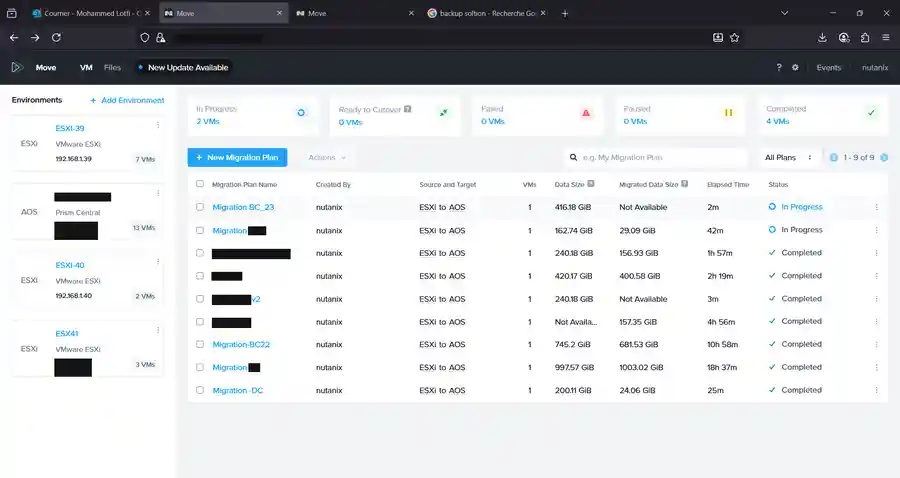Click the Migrated Data Size info icon
The height and width of the screenshot is (478, 900).
[x=684, y=184]
